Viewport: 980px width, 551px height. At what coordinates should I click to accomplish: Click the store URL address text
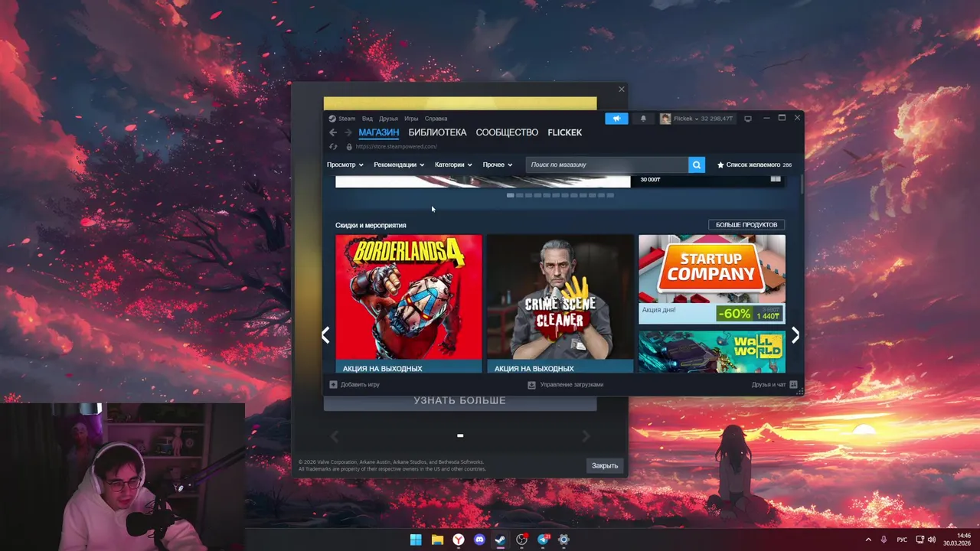pos(396,147)
